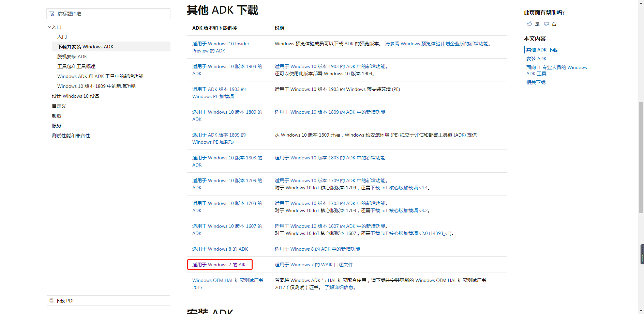Jump to "安装 ADK" in 本文内容
The width and height of the screenshot is (644, 314).
(x=536, y=58)
